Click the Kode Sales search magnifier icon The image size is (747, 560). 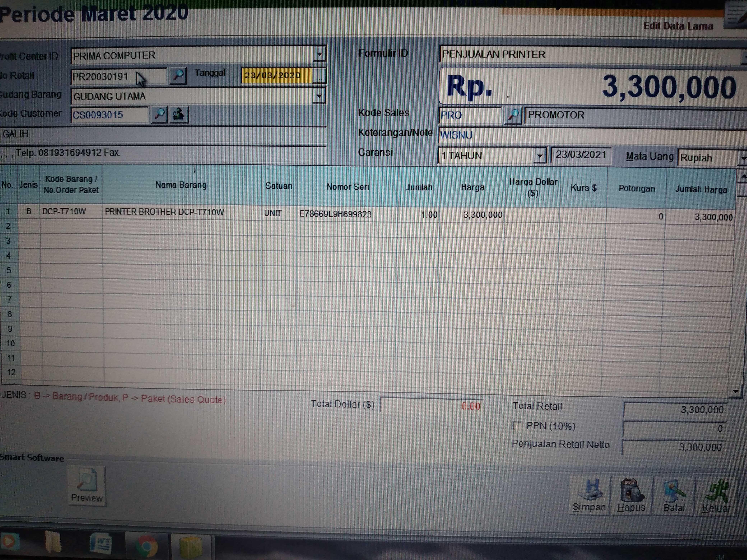click(513, 115)
